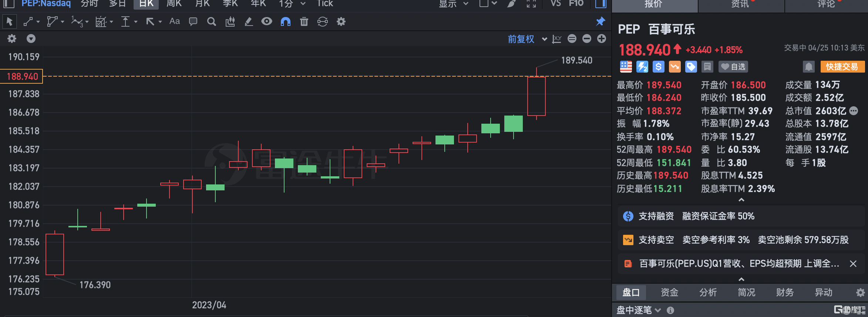
Task: Click the equals-sign reset zoom icon
Action: click(572, 39)
